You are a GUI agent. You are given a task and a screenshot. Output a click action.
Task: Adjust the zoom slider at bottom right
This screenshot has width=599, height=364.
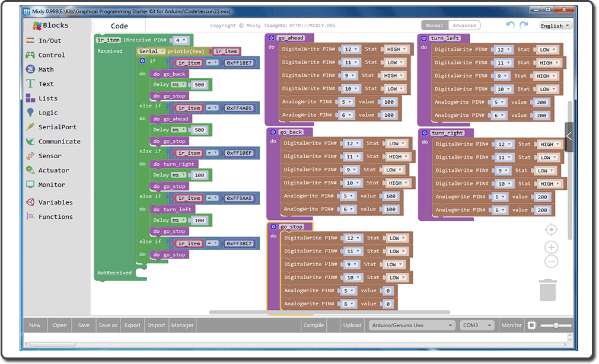[x=556, y=325]
